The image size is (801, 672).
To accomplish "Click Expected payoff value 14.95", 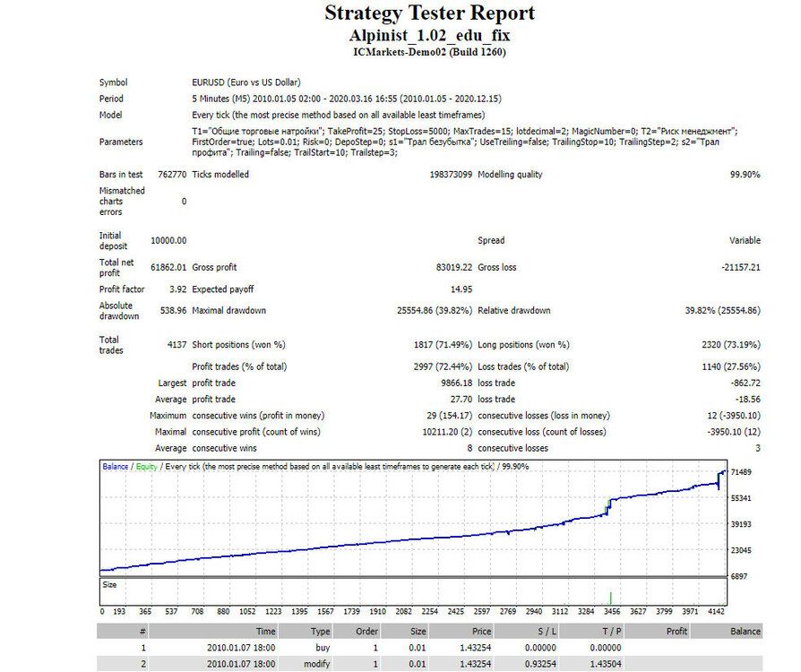I will coord(461,289).
